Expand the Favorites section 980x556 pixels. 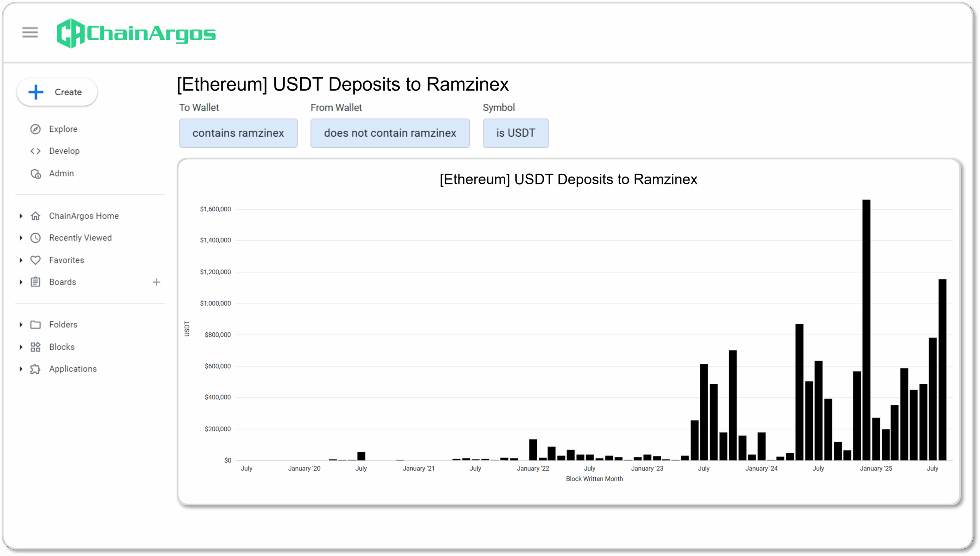[21, 260]
